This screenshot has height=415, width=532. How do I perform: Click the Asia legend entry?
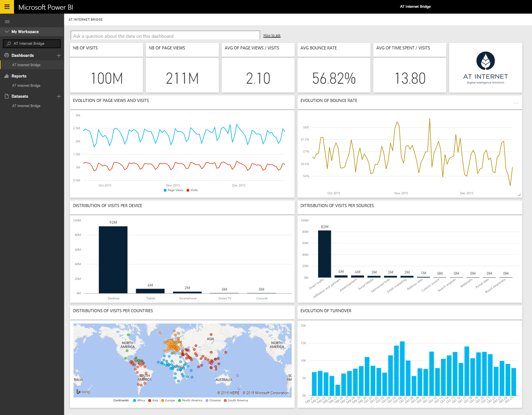pos(153,400)
